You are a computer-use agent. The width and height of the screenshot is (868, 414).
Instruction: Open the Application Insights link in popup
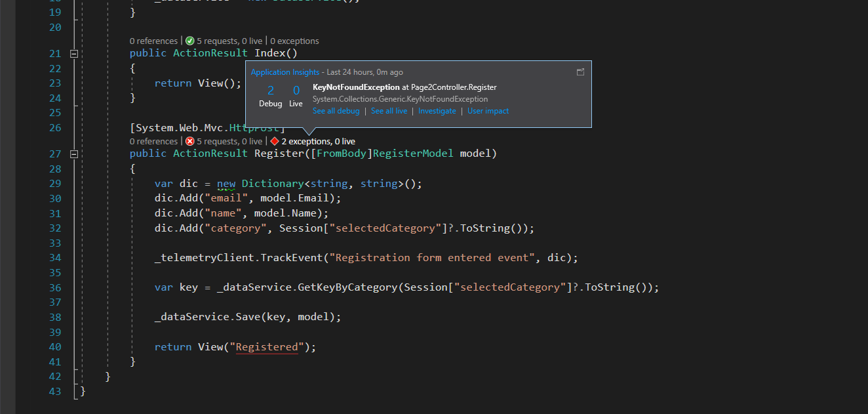[285, 72]
